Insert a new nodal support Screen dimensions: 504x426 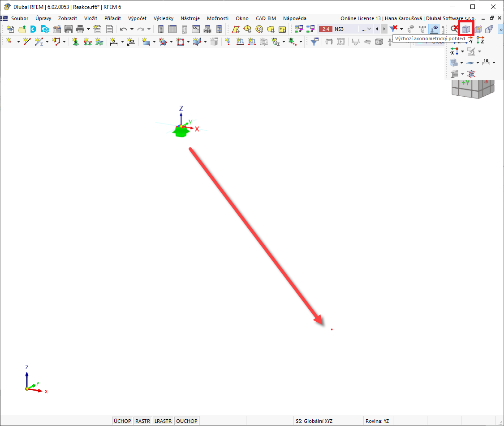(x=76, y=41)
